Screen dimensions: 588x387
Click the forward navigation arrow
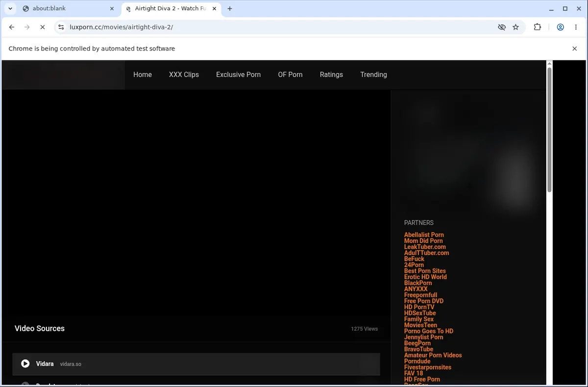point(27,27)
